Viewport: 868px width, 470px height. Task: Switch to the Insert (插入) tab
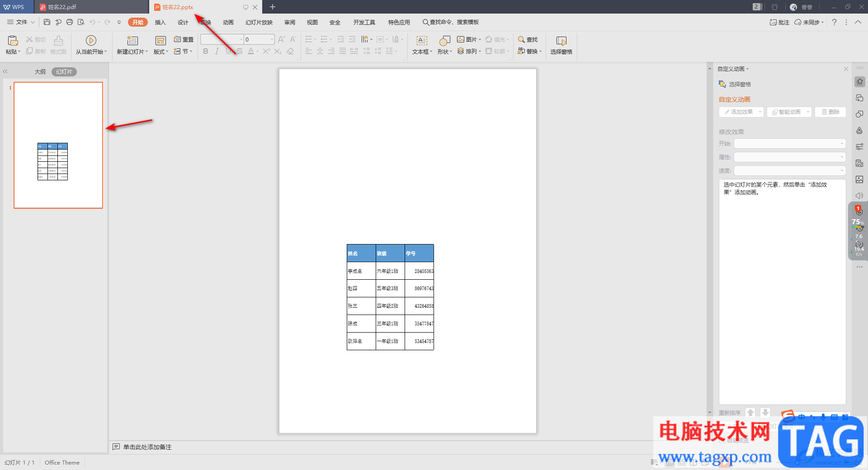coord(160,22)
